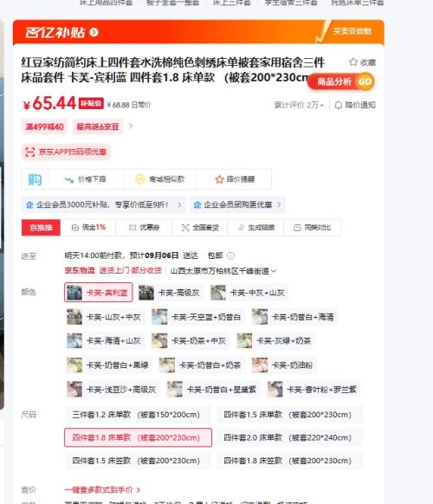Image resolution: width=433 pixels, height=504 pixels.
Task: Click the blue 购 icon
Action: tap(35, 179)
